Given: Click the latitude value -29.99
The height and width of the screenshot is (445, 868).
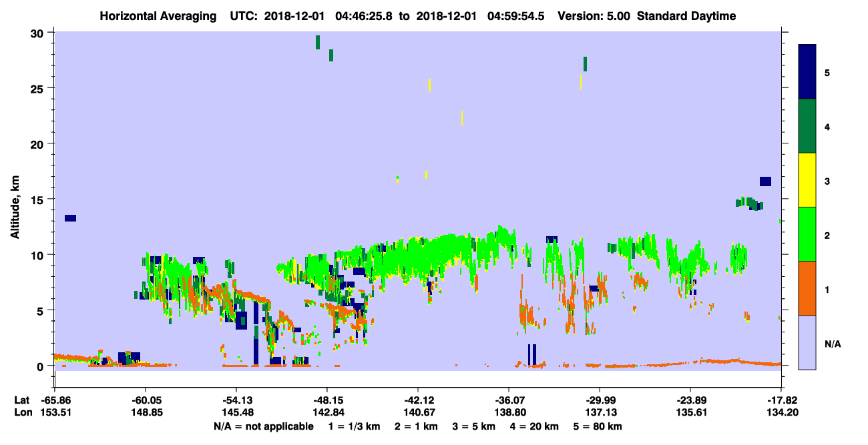Looking at the screenshot, I should click(x=600, y=400).
